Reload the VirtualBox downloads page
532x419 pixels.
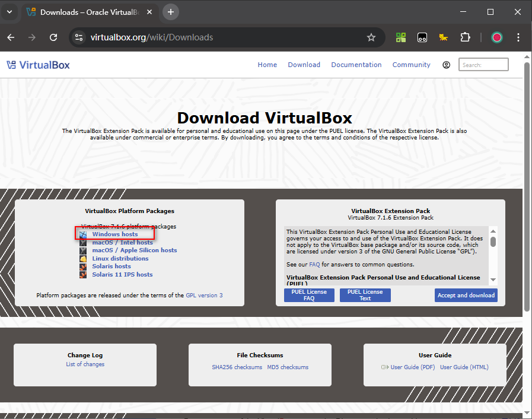click(x=53, y=37)
